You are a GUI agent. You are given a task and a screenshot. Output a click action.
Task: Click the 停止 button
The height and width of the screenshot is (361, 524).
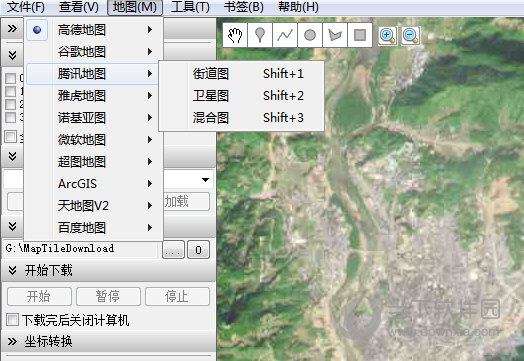(177, 296)
